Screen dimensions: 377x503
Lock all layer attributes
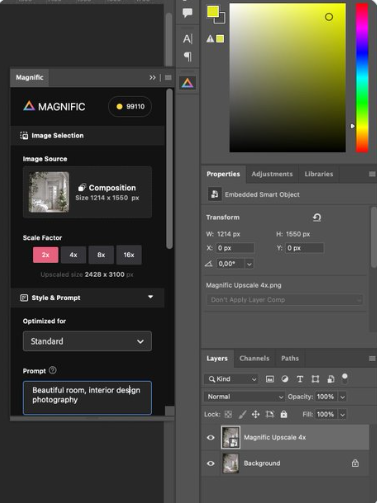click(284, 414)
